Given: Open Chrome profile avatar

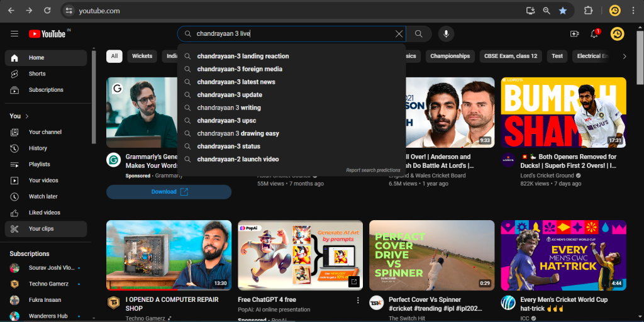Looking at the screenshot, I should click(x=614, y=11).
